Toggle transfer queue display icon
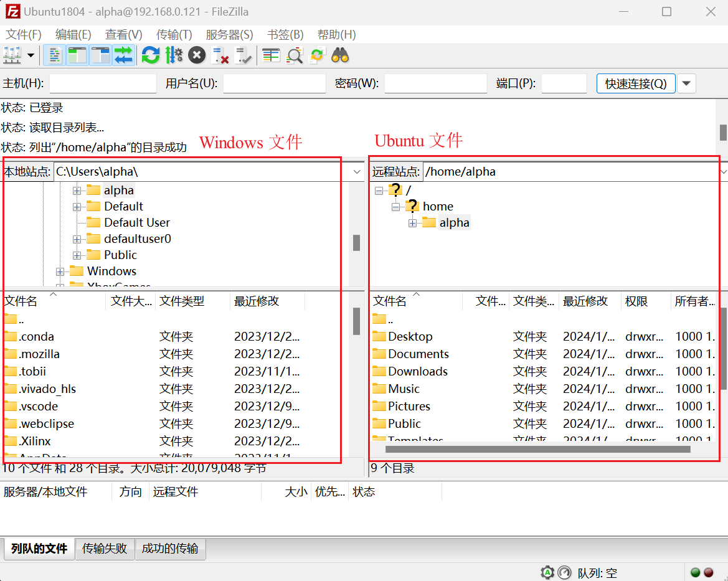Screen dimensions: 728x581 point(123,55)
